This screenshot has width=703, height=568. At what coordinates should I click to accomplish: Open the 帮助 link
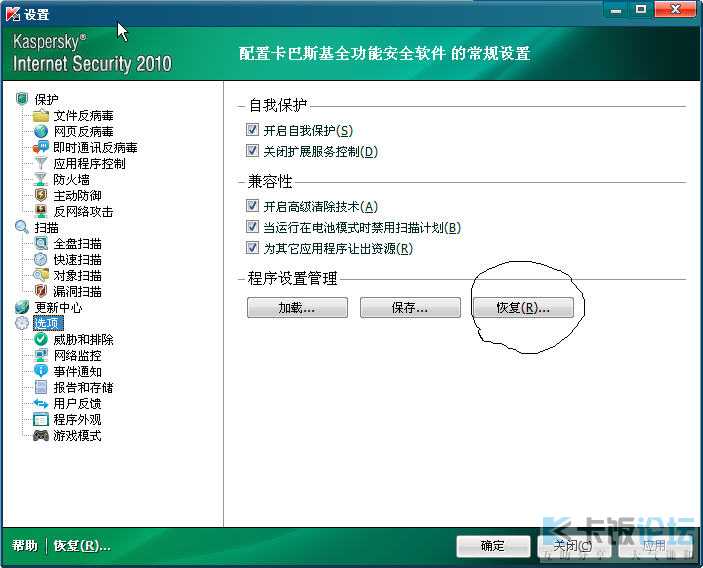25,546
